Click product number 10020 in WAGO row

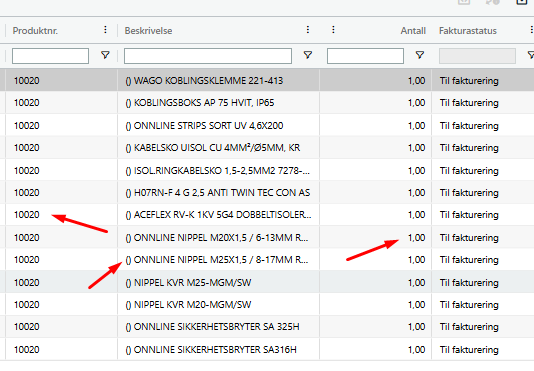[x=27, y=81]
